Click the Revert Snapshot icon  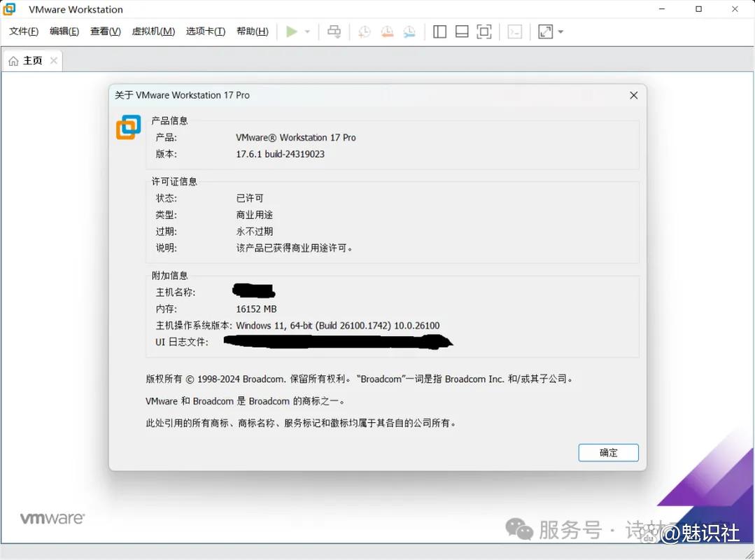tap(387, 31)
